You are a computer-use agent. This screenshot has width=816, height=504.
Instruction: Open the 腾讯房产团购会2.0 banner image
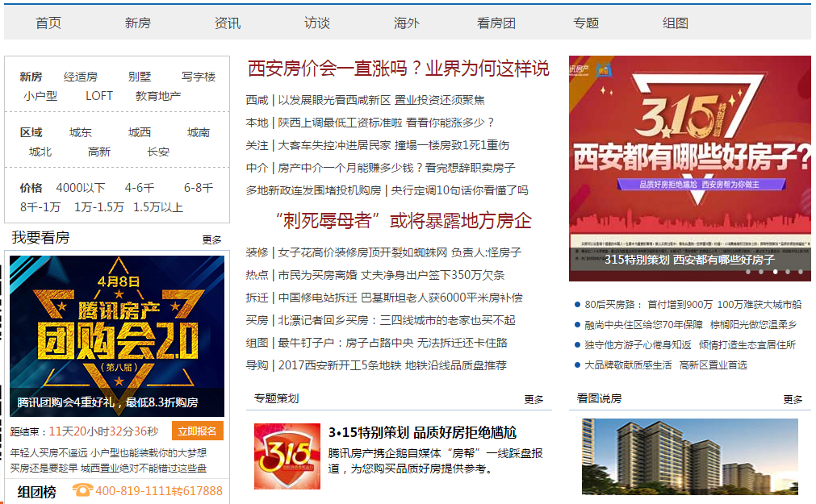tap(117, 336)
